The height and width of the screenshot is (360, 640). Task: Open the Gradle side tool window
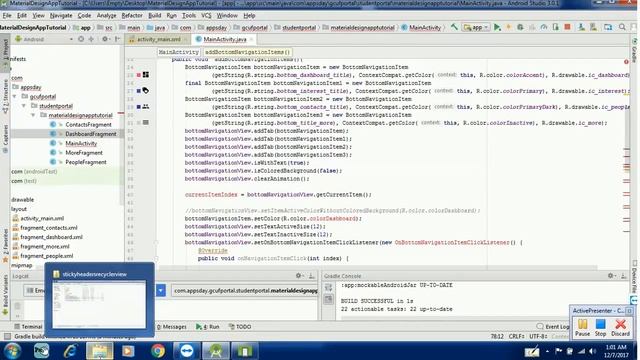pyautogui.click(x=635, y=50)
